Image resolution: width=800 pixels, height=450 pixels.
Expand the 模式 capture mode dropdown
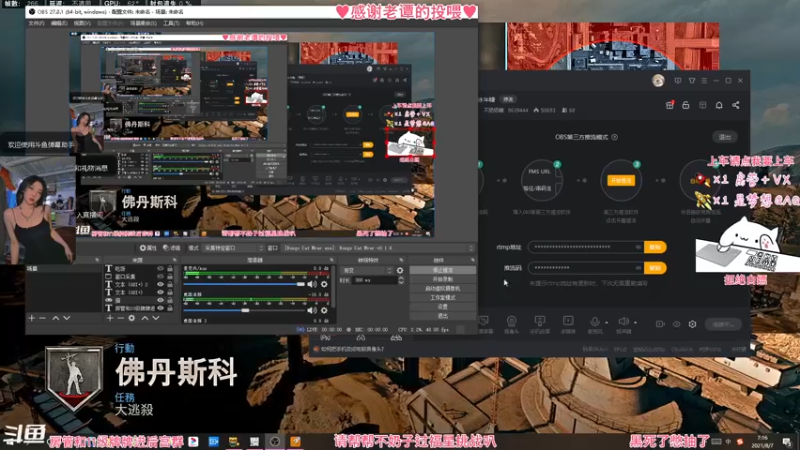point(233,248)
